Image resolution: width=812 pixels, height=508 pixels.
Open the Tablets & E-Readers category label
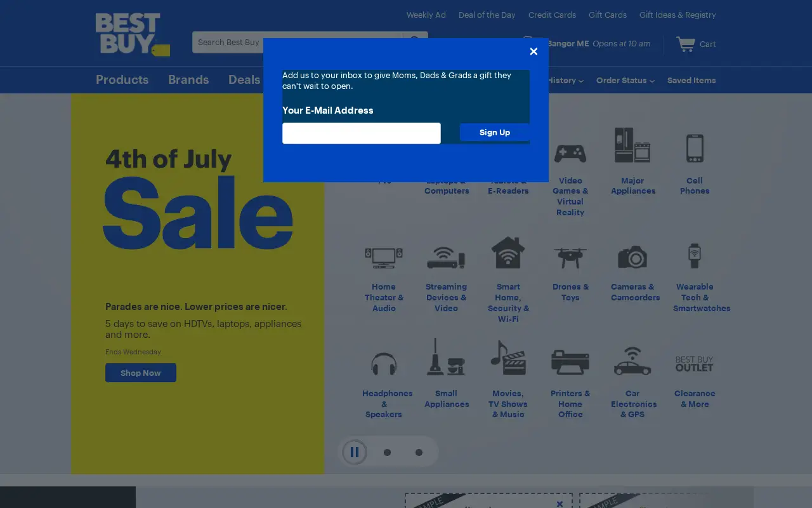(508, 186)
